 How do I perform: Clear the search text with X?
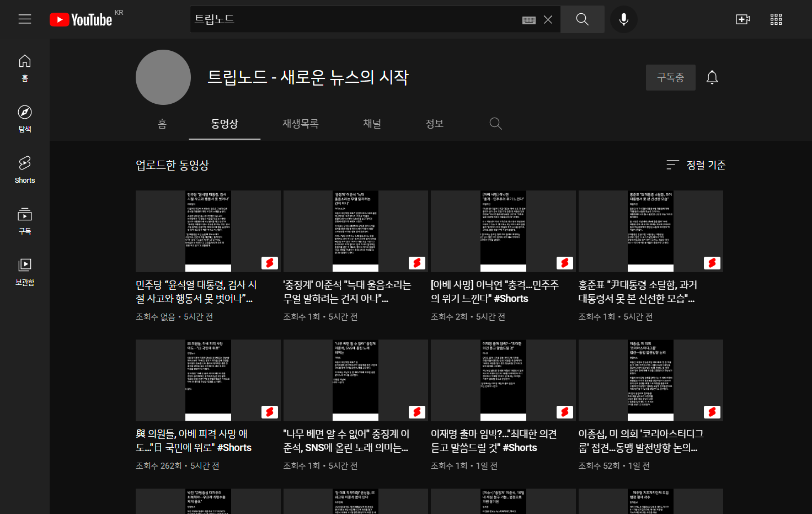(548, 20)
